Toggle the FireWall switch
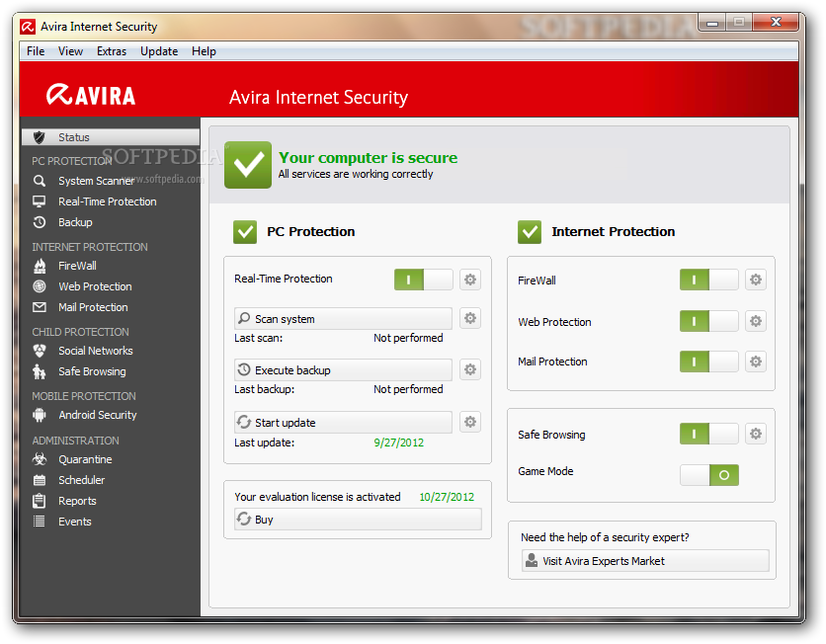Screen dimensions: 826x644 [x=708, y=280]
